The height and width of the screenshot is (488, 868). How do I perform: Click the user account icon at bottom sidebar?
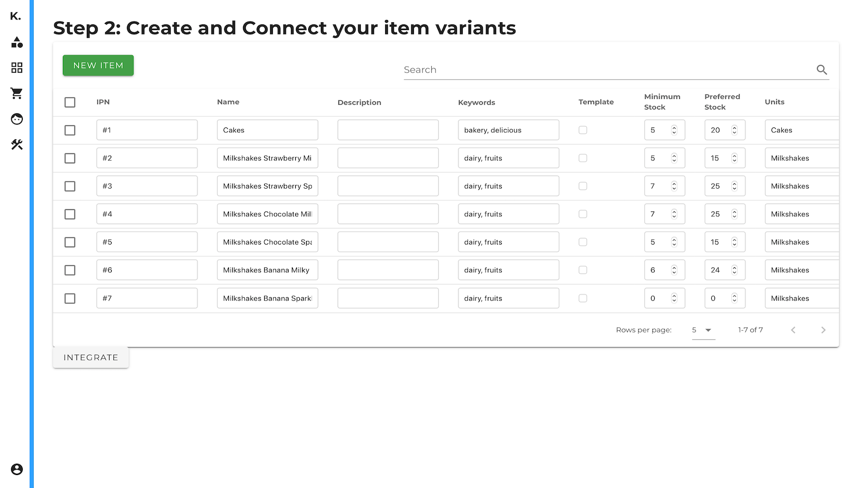coord(16,468)
